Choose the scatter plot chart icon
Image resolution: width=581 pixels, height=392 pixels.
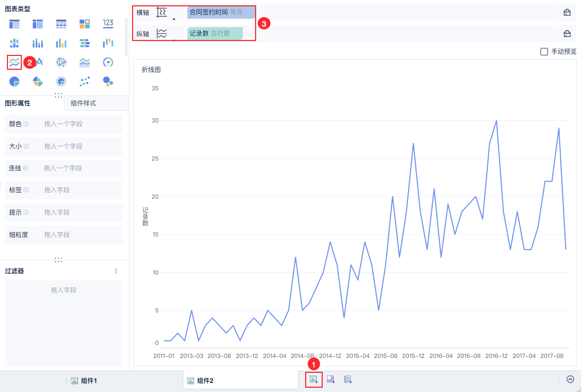(85, 81)
